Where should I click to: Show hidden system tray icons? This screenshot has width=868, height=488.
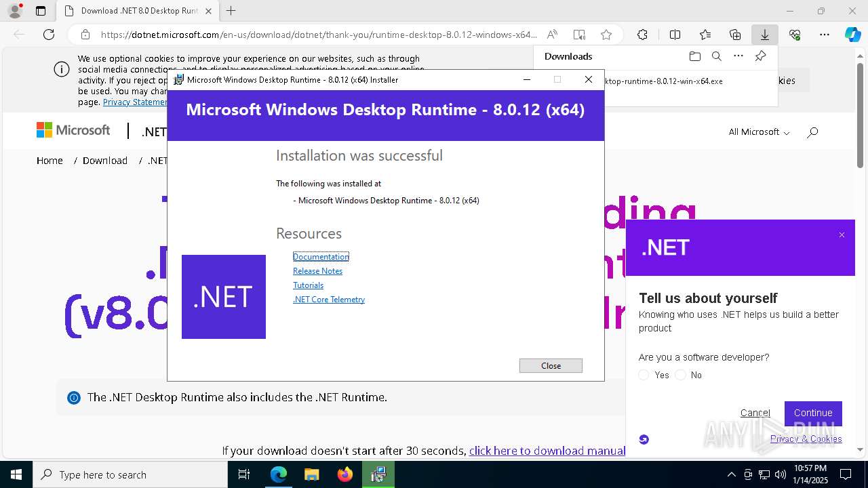pyautogui.click(x=731, y=474)
